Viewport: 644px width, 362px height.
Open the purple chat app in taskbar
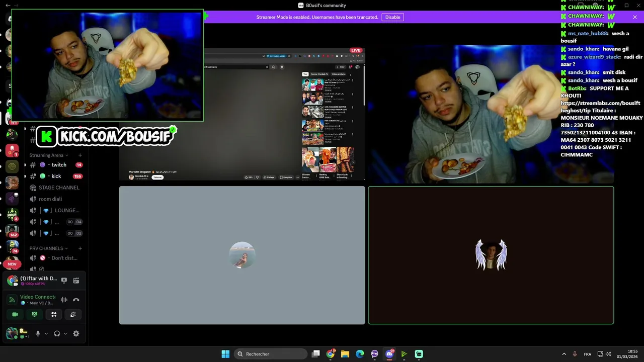(x=374, y=354)
